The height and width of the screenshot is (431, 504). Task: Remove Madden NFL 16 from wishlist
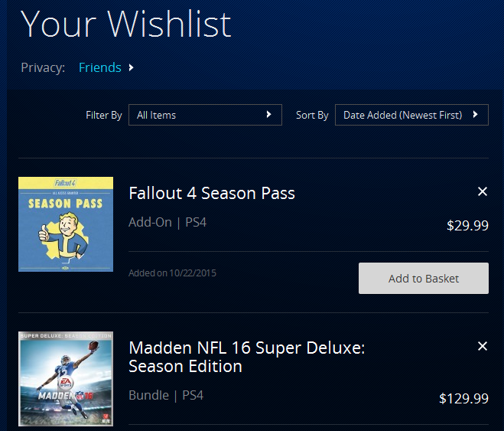tap(483, 347)
